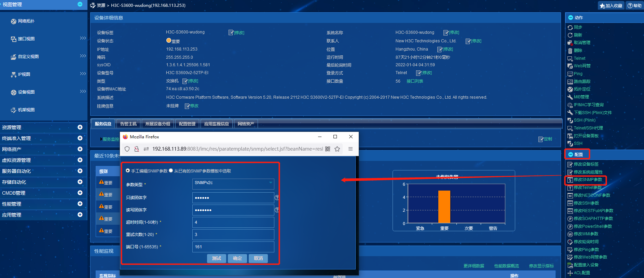Open 网络拓扑 icon in left sidebar
This screenshot has width=644, height=278.
[x=13, y=21]
